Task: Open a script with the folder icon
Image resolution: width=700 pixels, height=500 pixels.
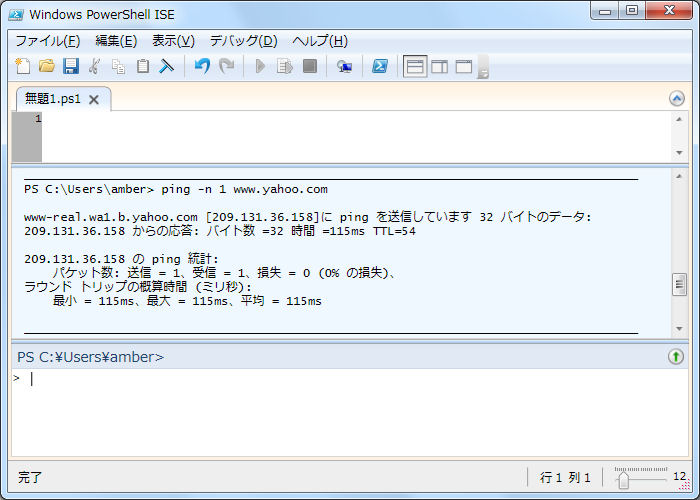Action: 47,67
